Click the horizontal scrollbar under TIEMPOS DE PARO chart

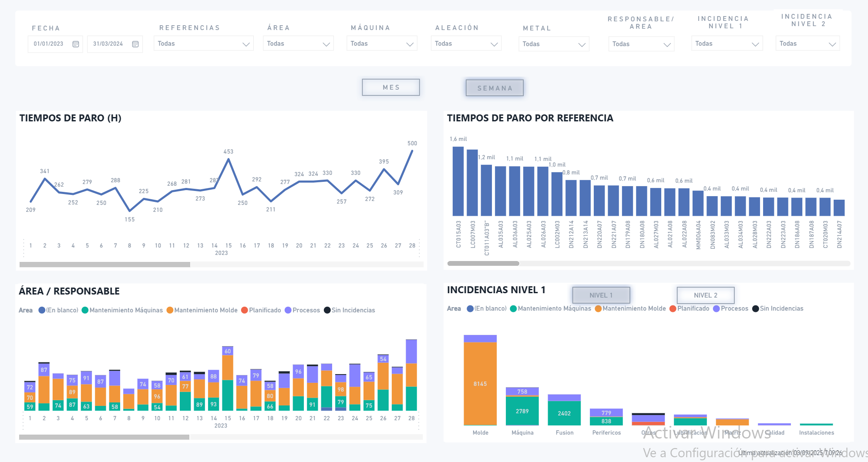(x=104, y=264)
